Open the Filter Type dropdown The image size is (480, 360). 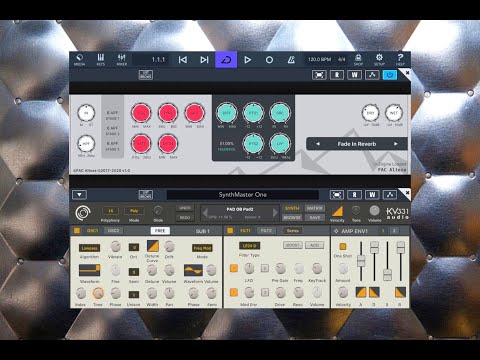click(x=249, y=246)
